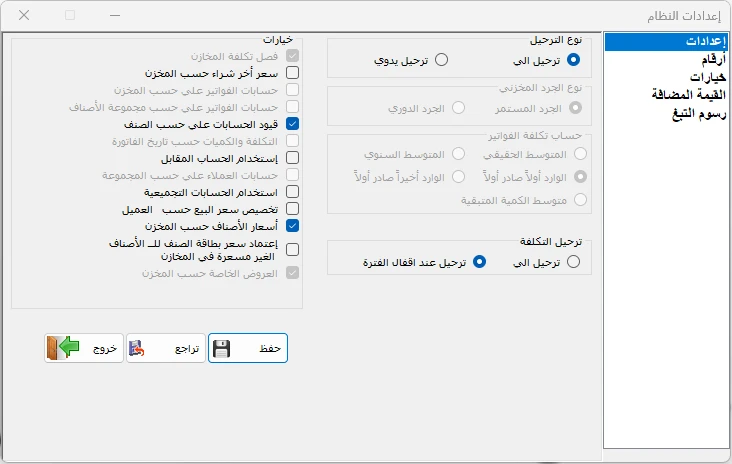Image resolution: width=732 pixels, height=464 pixels.
Task: Click فصل تكلفة المخازن checkbox
Action: pos(292,56)
